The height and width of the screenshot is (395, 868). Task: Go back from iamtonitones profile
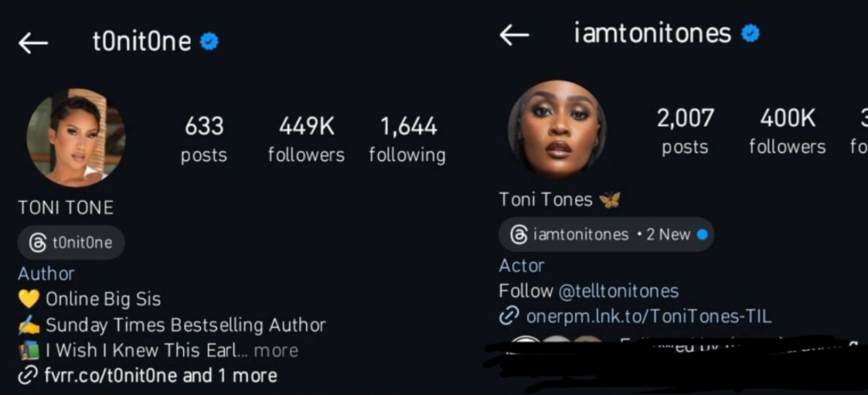coord(515,35)
